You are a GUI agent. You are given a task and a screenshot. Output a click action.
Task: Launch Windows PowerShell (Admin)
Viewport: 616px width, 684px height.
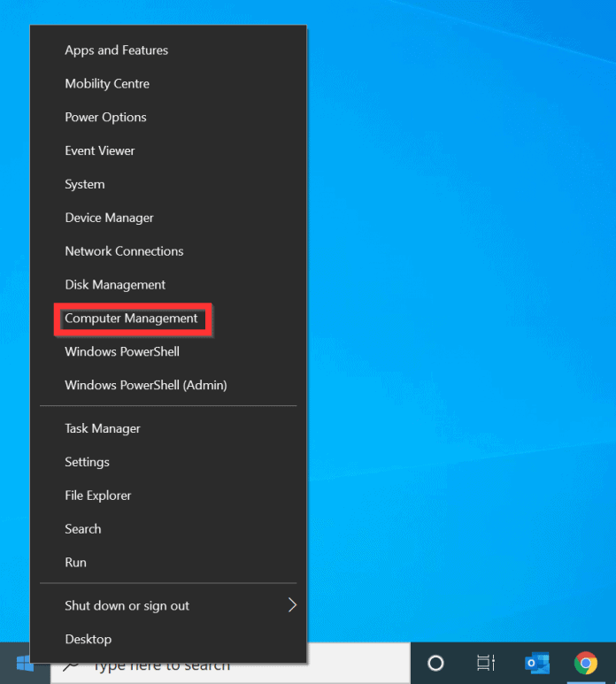(145, 385)
